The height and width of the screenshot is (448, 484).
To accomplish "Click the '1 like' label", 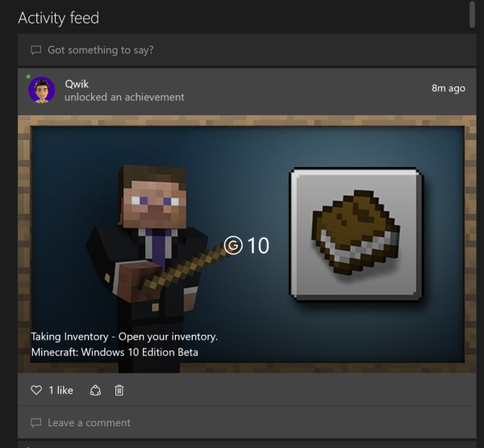I will click(x=60, y=390).
